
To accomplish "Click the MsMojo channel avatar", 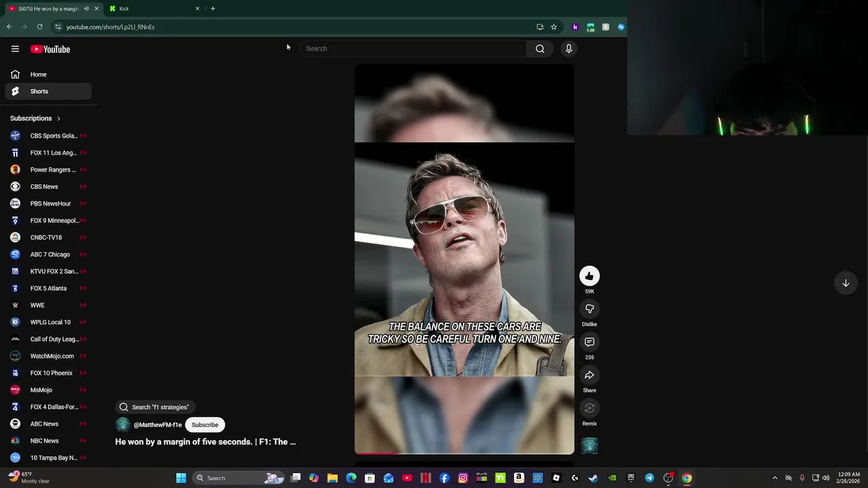I will click(15, 390).
